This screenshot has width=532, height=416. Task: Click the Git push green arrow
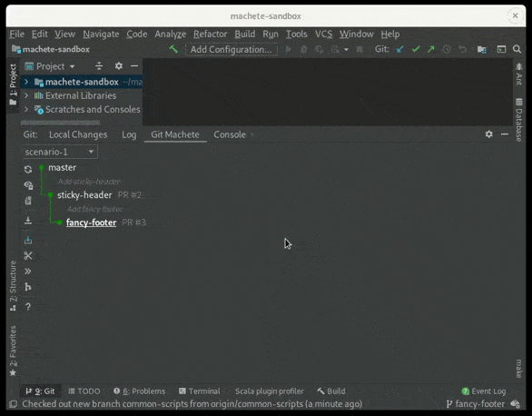click(431, 50)
